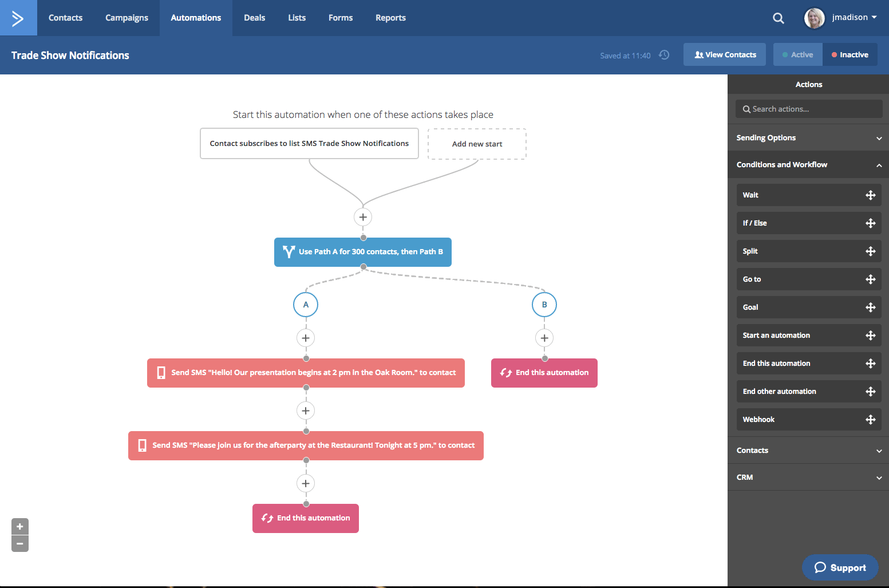The height and width of the screenshot is (588, 889).
Task: Open revision history clock icon
Action: (x=664, y=55)
